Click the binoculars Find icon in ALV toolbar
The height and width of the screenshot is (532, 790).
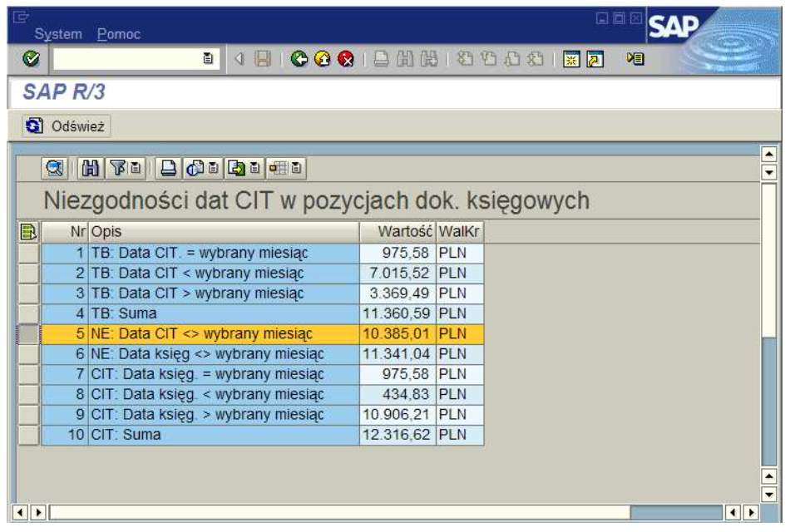click(90, 169)
